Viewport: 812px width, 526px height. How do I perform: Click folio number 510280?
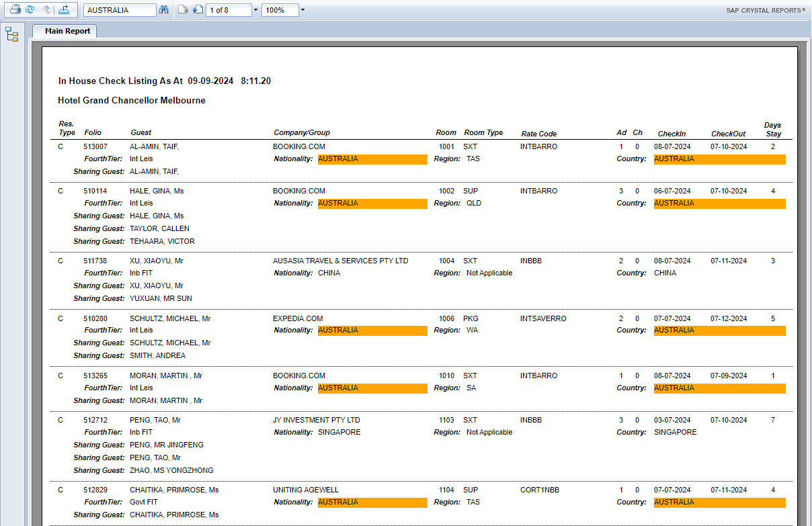coord(95,318)
